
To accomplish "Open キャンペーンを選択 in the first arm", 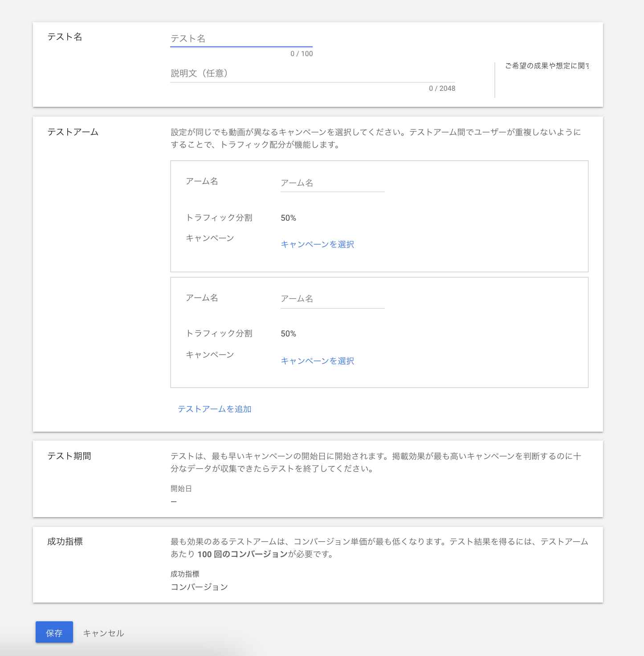I will click(x=317, y=244).
